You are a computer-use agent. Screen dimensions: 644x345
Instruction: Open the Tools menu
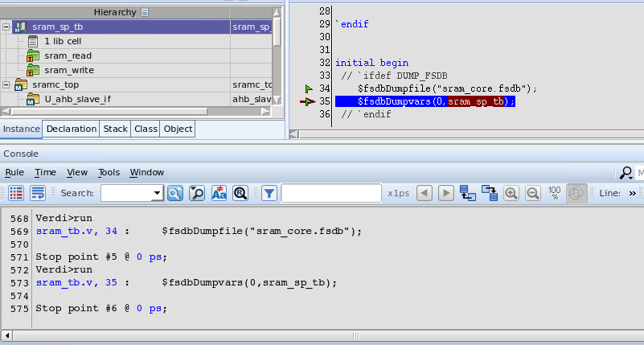109,172
